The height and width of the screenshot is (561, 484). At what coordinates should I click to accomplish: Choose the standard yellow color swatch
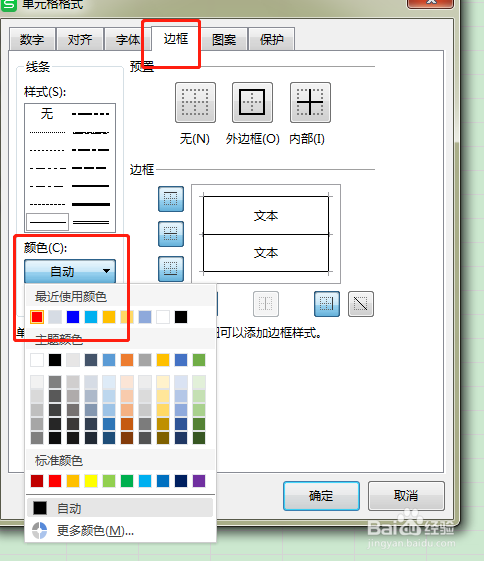pyautogui.click(x=91, y=481)
